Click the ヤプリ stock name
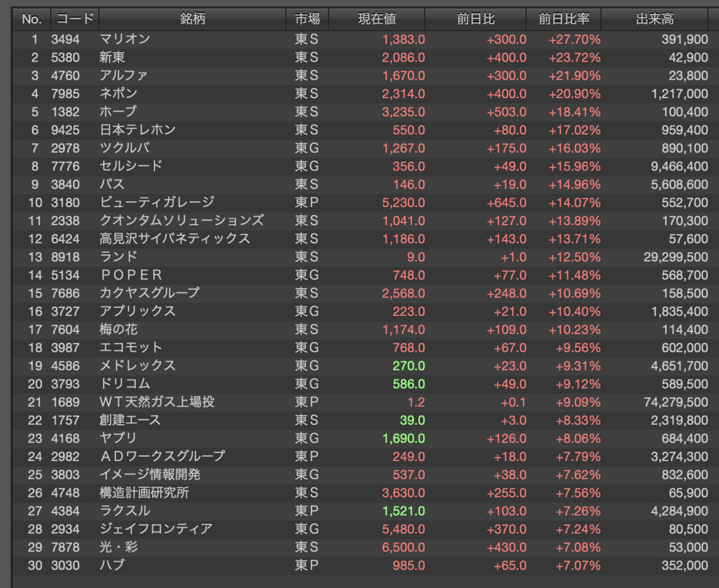This screenshot has width=719, height=588. [118, 438]
